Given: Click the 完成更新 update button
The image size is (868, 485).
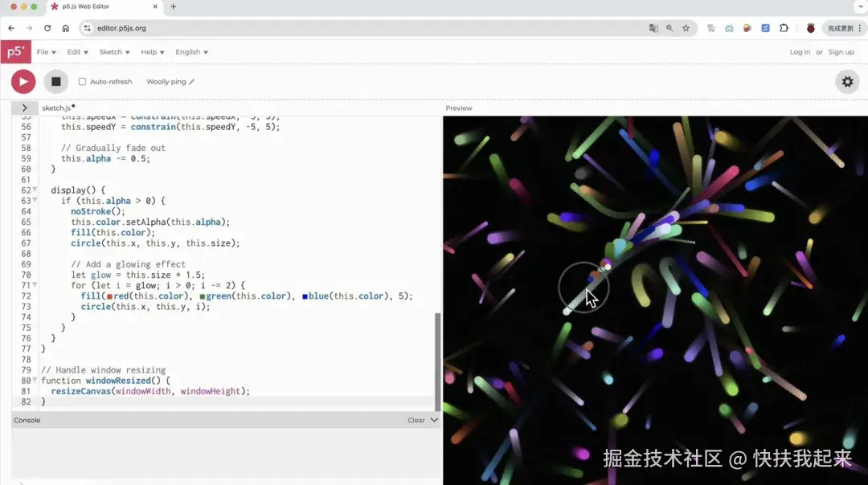Looking at the screenshot, I should pyautogui.click(x=841, y=28).
